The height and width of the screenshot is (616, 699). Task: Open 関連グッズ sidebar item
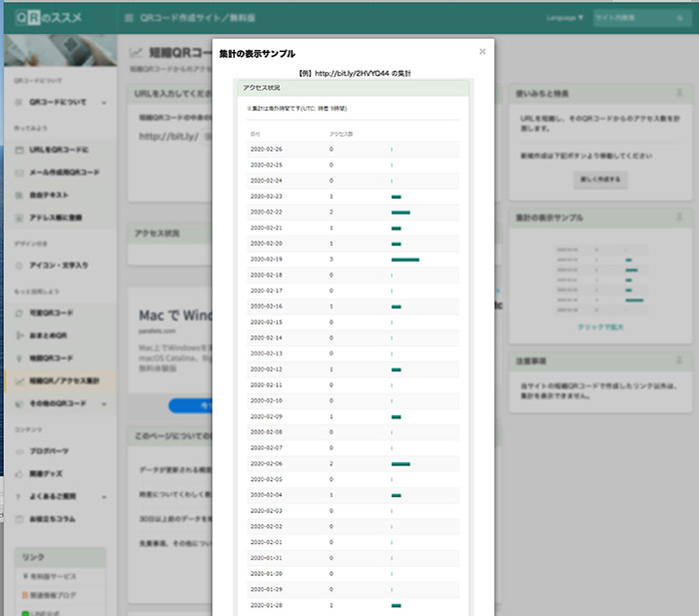pyautogui.click(x=46, y=473)
